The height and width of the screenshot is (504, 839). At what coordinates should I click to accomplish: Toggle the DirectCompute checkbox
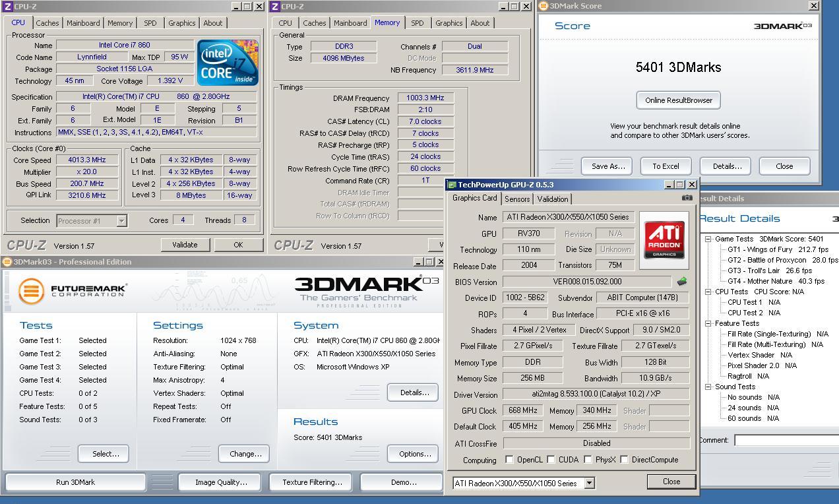pyautogui.click(x=624, y=460)
